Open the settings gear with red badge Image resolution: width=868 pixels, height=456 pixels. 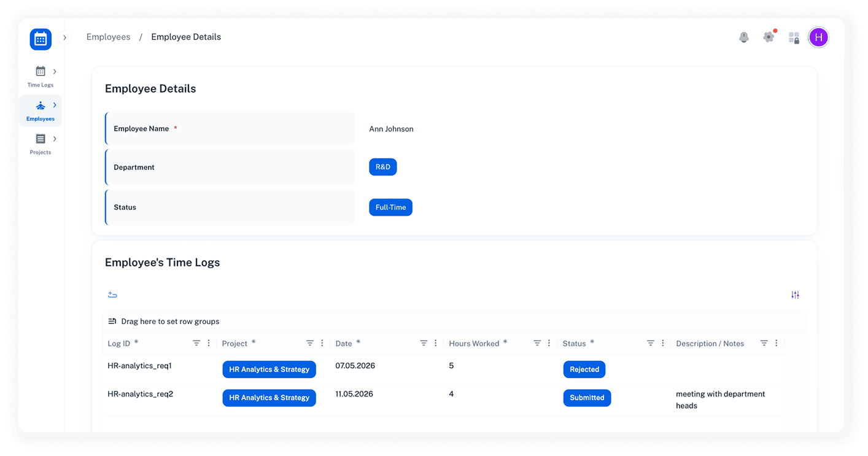[769, 37]
